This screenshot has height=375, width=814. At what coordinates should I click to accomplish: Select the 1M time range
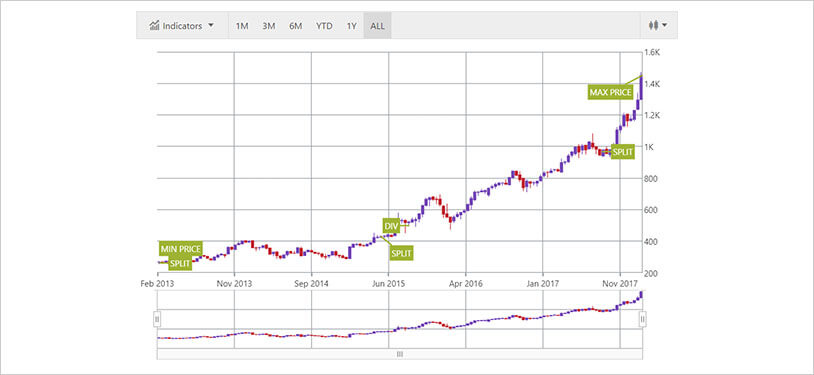242,25
